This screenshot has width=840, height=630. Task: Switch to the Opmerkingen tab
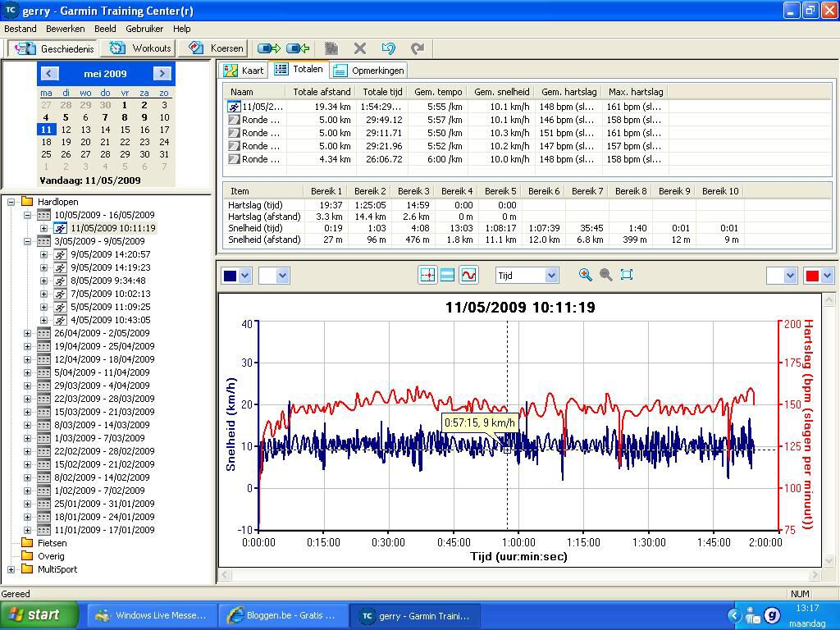coord(369,71)
